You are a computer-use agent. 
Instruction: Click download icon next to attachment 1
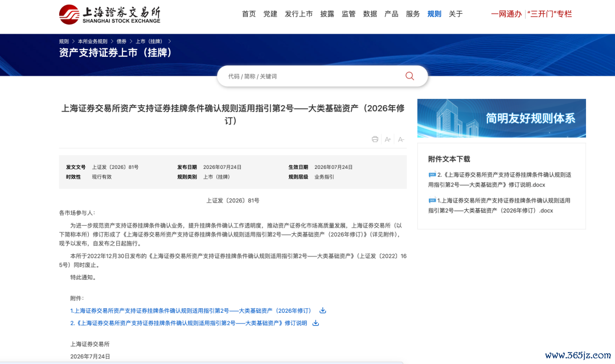click(322, 311)
